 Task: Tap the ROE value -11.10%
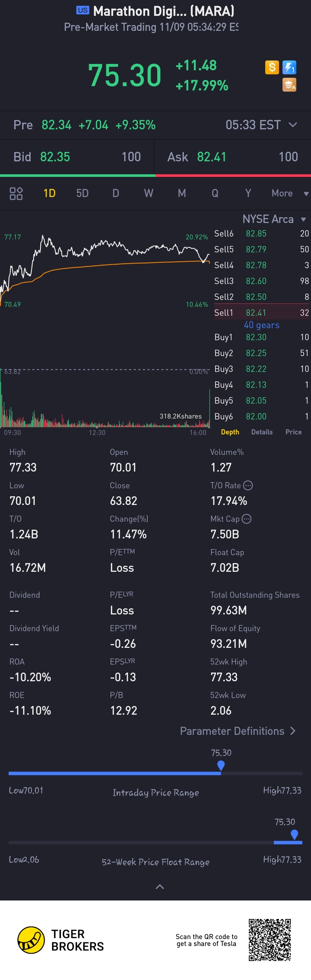tap(30, 711)
